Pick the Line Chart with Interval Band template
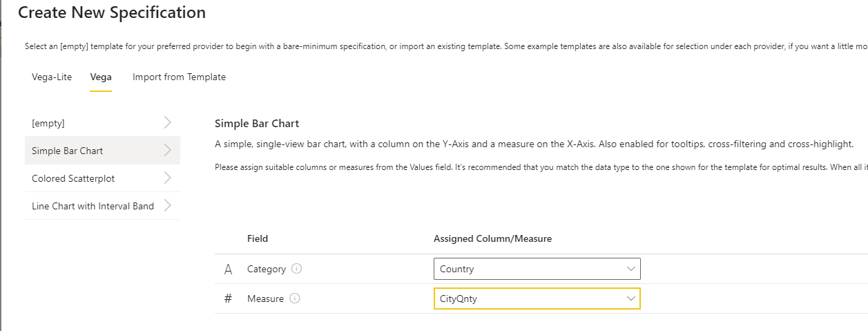 click(93, 206)
